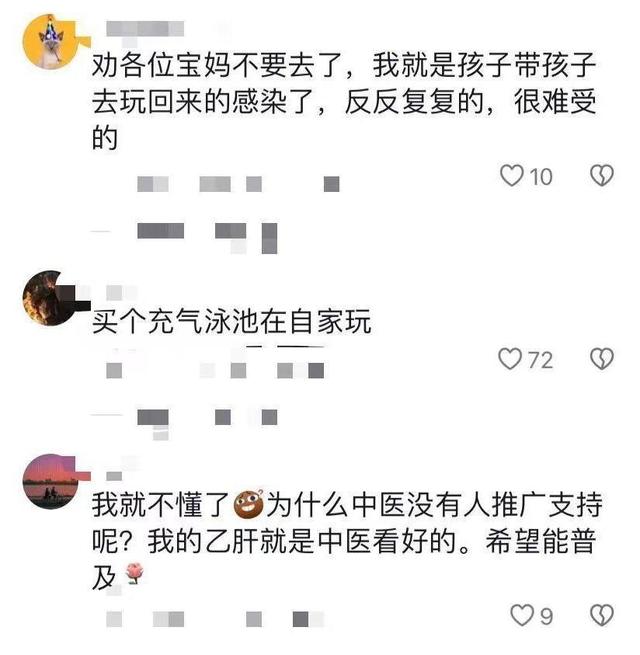Viewport: 640px width, 655px height.
Task: Open blurred username above the 宝妈 comment
Action: click(x=145, y=29)
